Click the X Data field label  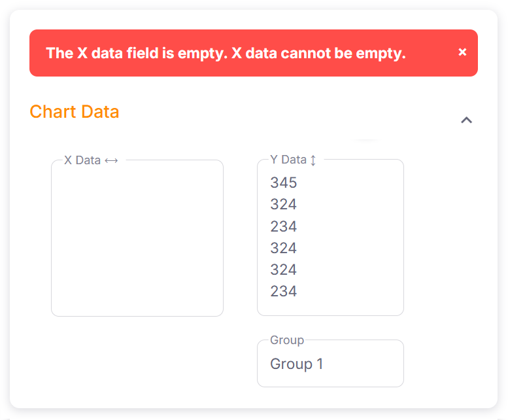pyautogui.click(x=82, y=160)
